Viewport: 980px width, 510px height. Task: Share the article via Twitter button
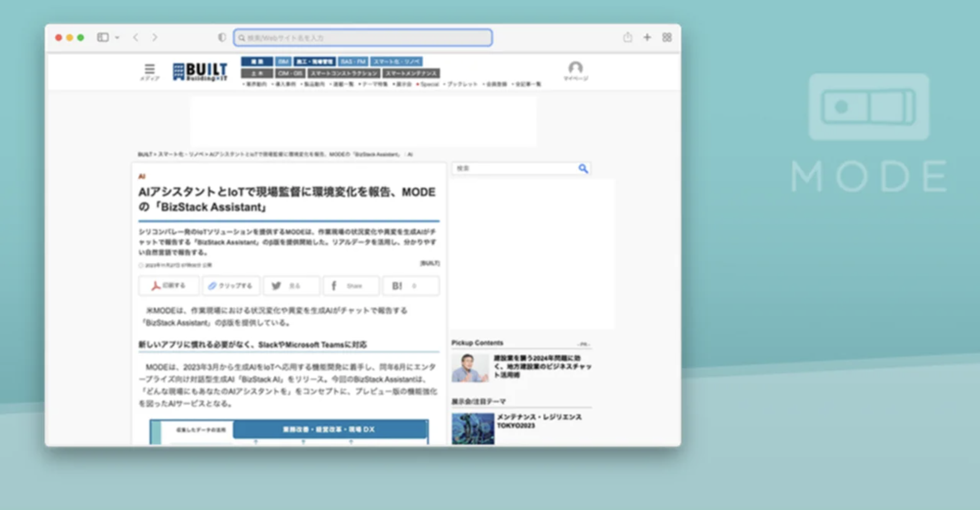click(291, 286)
